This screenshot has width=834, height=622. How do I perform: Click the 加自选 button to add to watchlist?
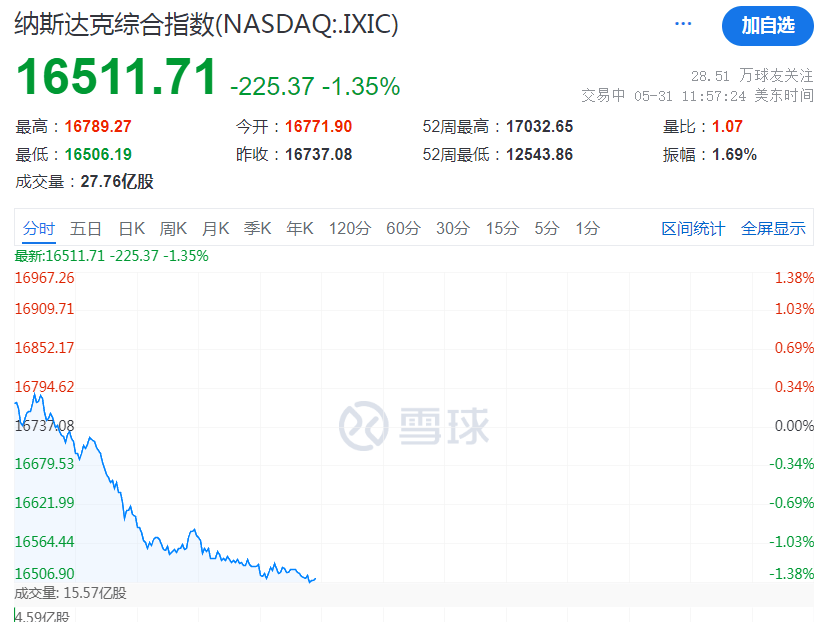point(767,27)
